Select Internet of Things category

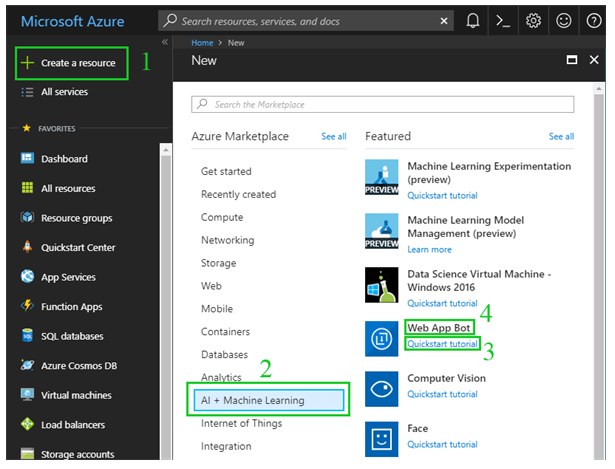[x=241, y=424]
